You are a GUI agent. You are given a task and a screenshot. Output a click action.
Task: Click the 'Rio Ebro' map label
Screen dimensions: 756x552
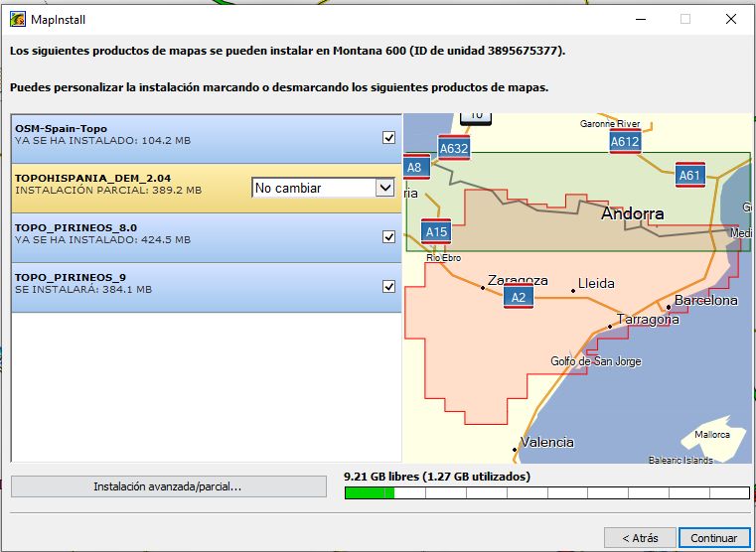coord(444,258)
